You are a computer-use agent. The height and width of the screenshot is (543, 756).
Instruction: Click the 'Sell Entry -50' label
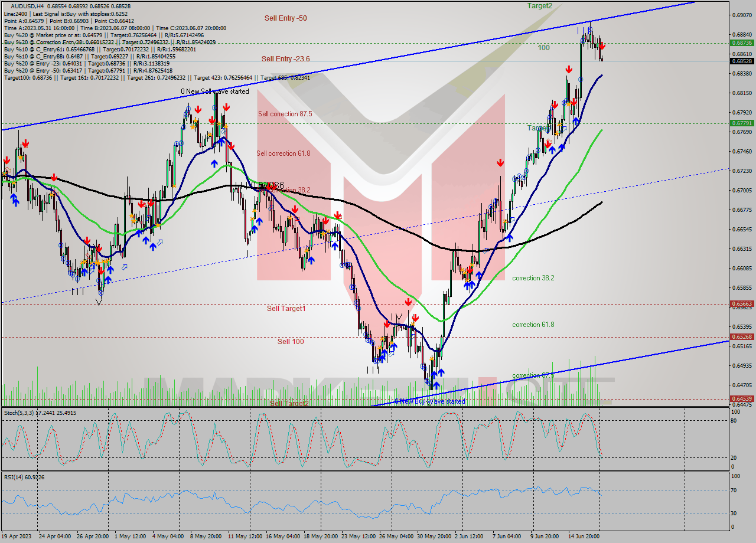click(x=285, y=18)
